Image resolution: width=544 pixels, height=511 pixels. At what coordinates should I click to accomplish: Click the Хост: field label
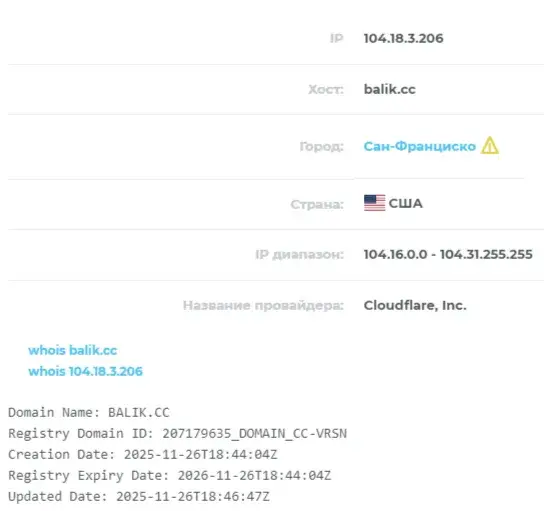click(326, 90)
